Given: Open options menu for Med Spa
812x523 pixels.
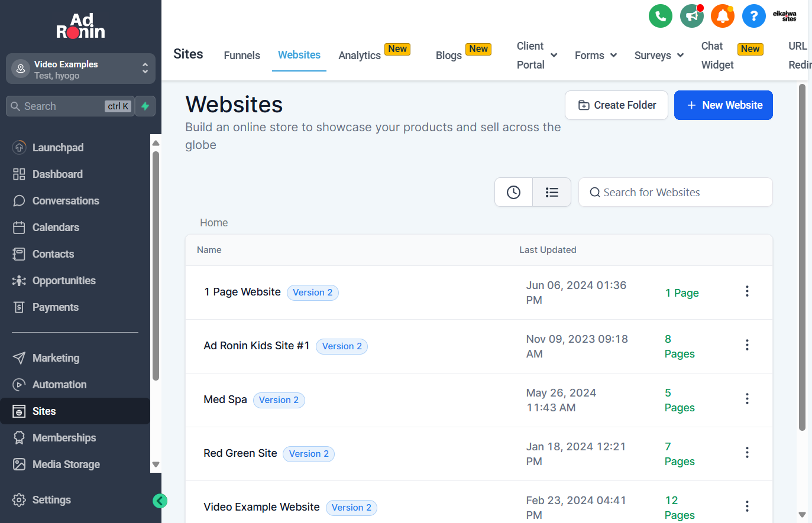Looking at the screenshot, I should coord(747,399).
